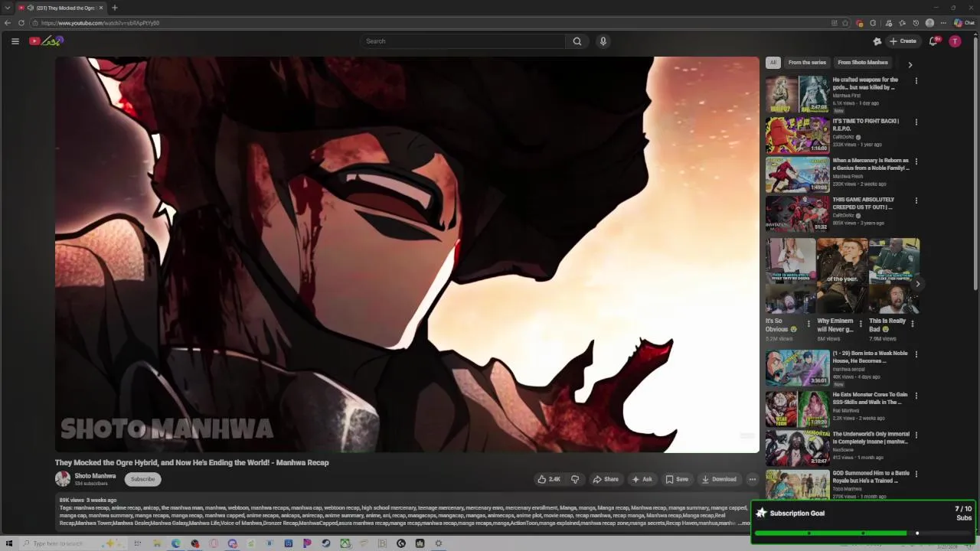The height and width of the screenshot is (551, 980).
Task: Like the video with thumbs up
Action: coord(549,479)
